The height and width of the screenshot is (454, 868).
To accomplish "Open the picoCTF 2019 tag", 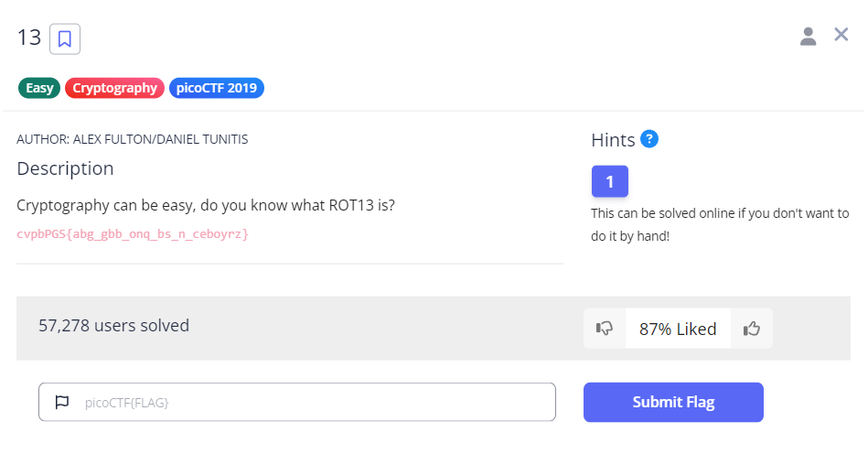I will (217, 89).
